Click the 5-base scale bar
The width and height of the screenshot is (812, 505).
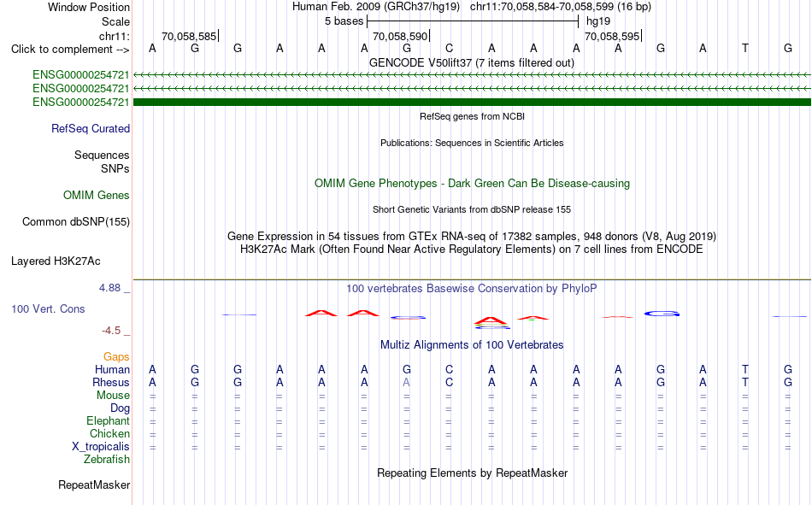[473, 21]
